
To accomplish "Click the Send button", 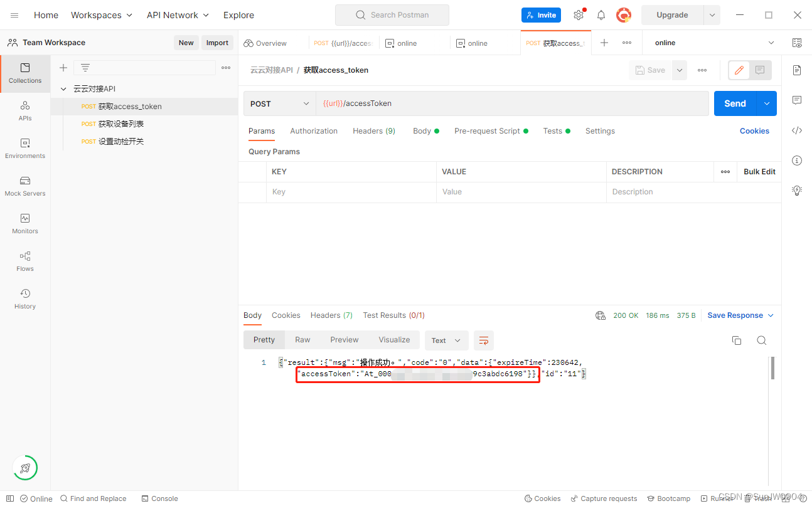I will point(735,103).
